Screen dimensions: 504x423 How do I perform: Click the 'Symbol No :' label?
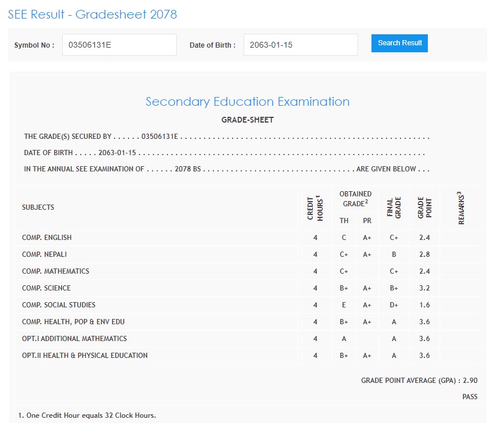(x=34, y=45)
